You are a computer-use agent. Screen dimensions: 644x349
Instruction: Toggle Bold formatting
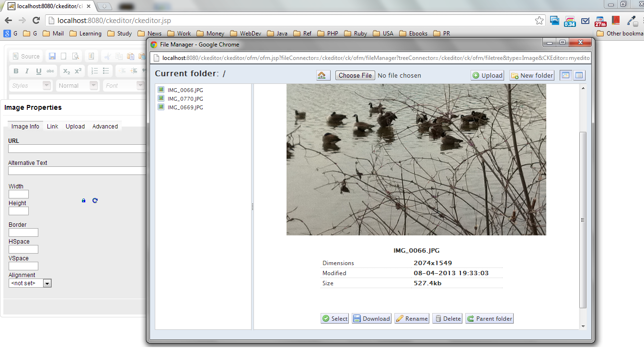16,71
